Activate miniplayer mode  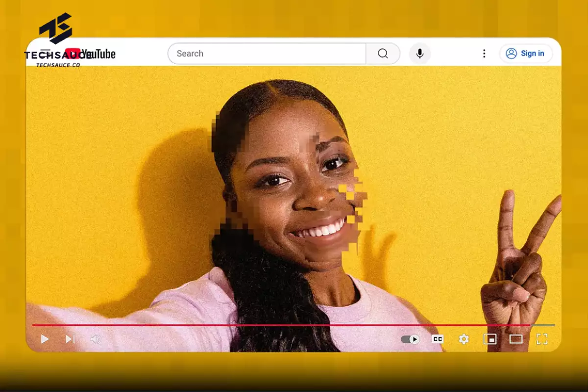coord(489,339)
